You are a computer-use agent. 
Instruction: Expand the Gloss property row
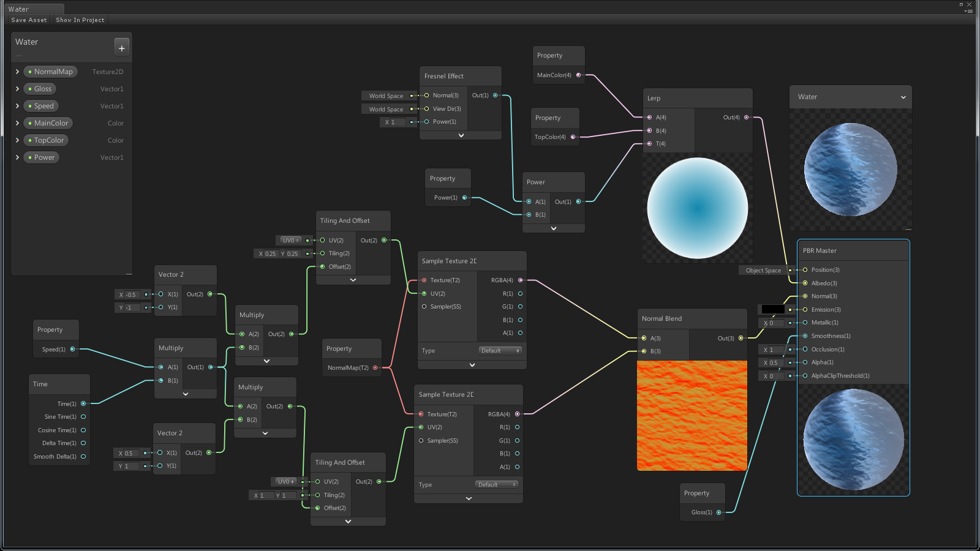(x=17, y=89)
